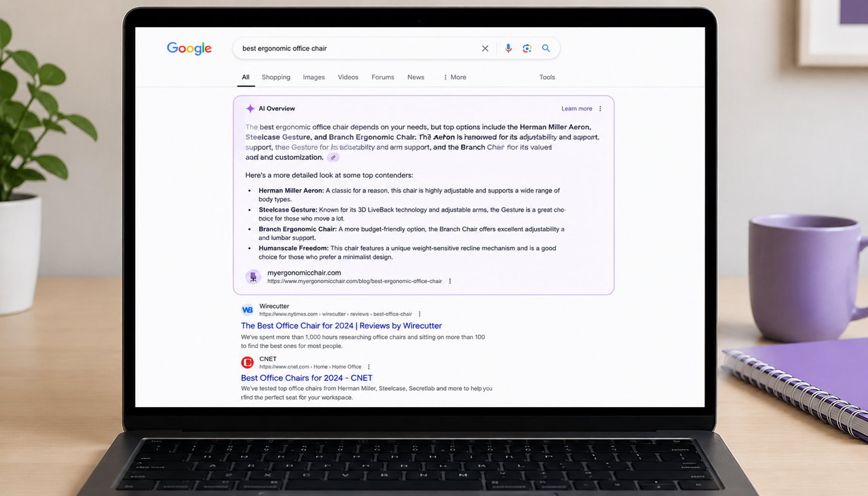Screen dimensions: 868x496
Task: Click the Google logo
Action: tap(189, 48)
